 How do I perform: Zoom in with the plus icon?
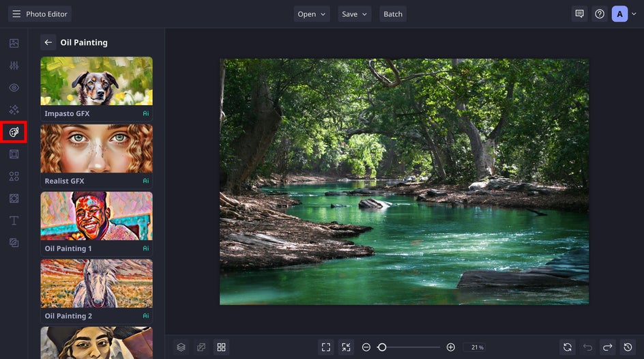(x=450, y=347)
